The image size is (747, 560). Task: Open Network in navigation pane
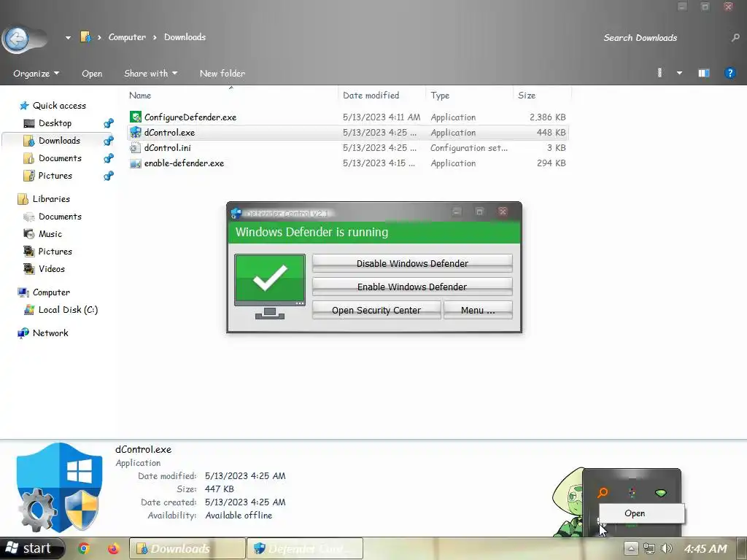tap(50, 333)
